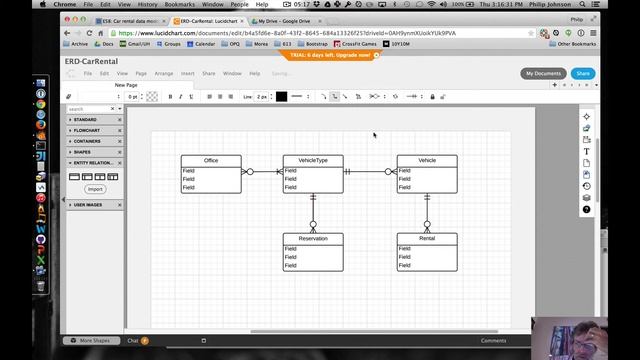This screenshot has height=360, width=640.
Task: Open the revision history clock icon
Action: (x=587, y=186)
